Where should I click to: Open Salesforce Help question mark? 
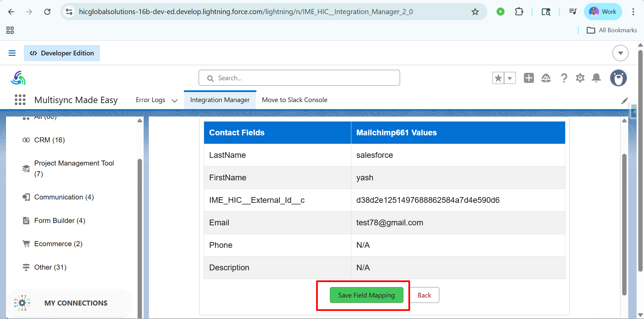point(564,78)
